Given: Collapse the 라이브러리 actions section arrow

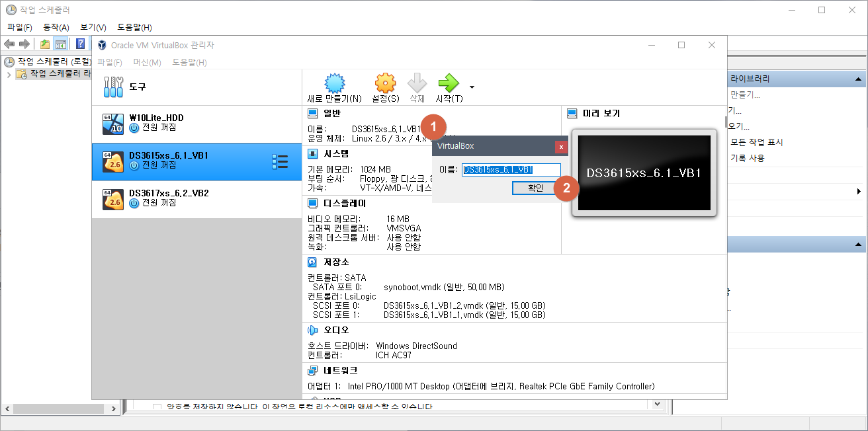Looking at the screenshot, I should [x=857, y=79].
